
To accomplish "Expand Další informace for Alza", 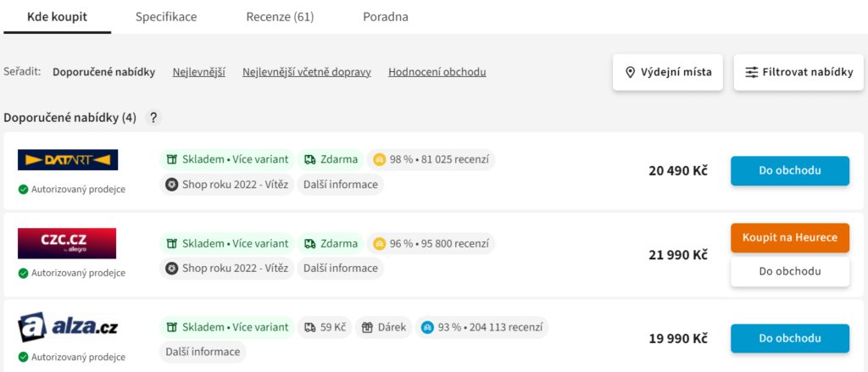I will tap(203, 352).
